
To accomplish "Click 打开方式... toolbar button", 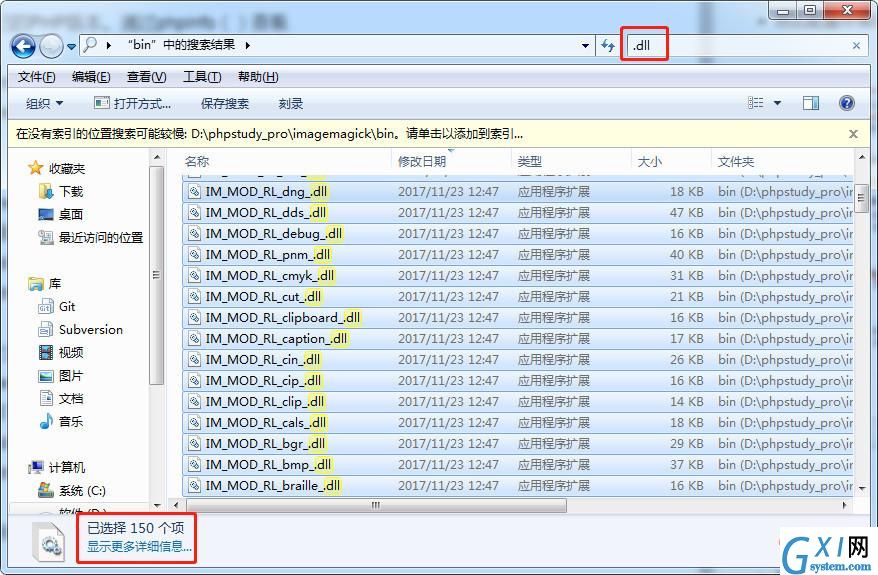I will pos(133,104).
